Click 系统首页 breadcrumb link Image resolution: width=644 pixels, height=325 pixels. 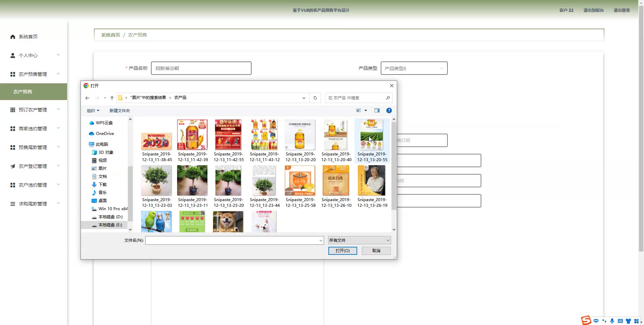[111, 35]
